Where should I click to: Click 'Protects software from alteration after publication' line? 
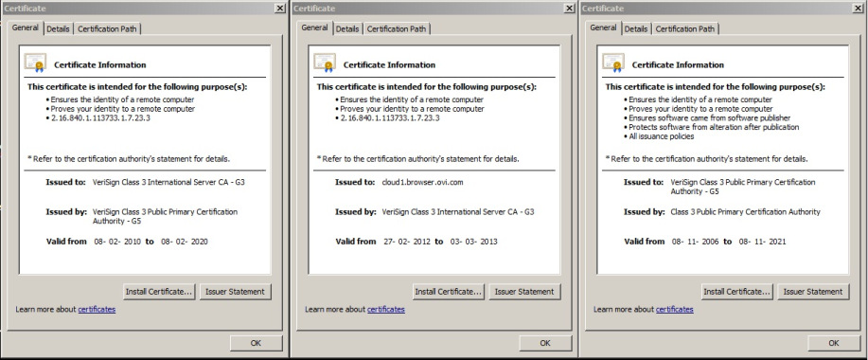714,127
